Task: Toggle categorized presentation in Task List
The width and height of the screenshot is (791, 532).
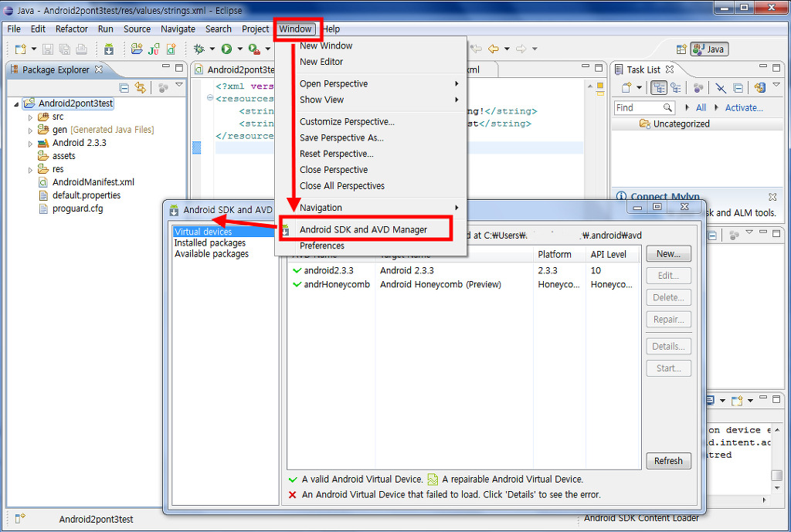Action: tap(660, 87)
